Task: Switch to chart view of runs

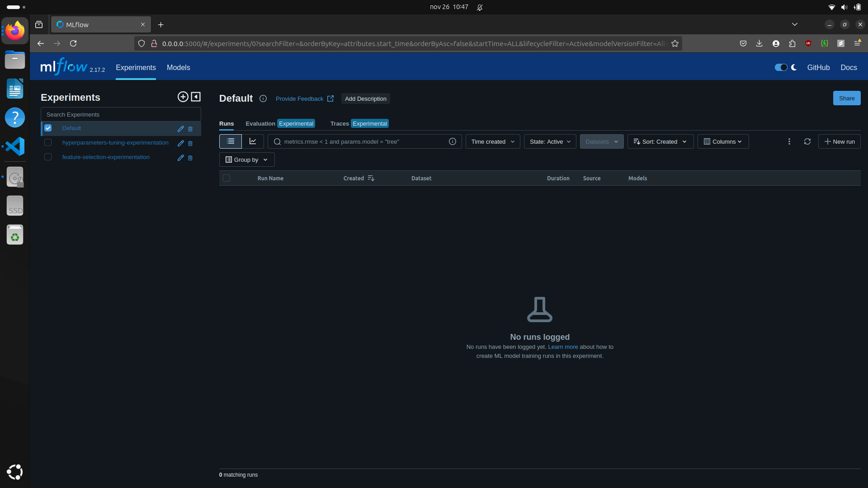Action: coord(253,141)
